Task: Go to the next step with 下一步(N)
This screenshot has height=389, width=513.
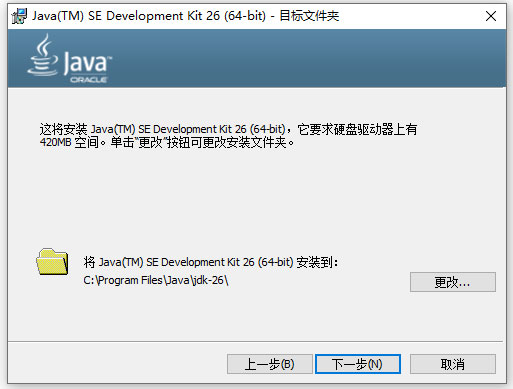Action: click(x=358, y=364)
